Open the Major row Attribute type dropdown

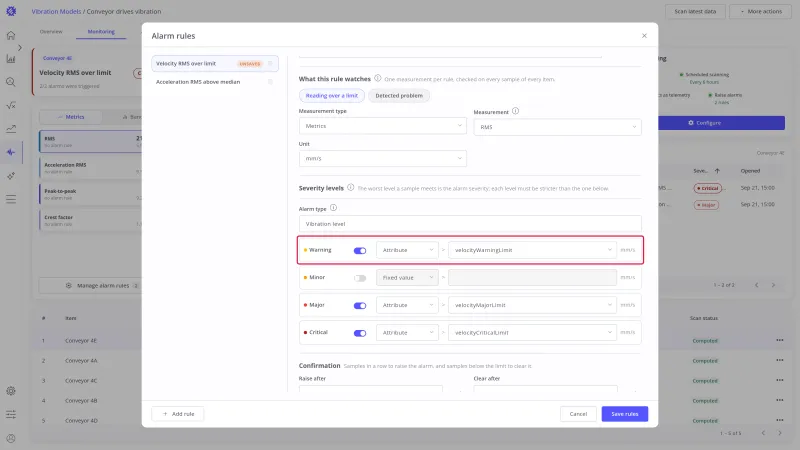407,305
